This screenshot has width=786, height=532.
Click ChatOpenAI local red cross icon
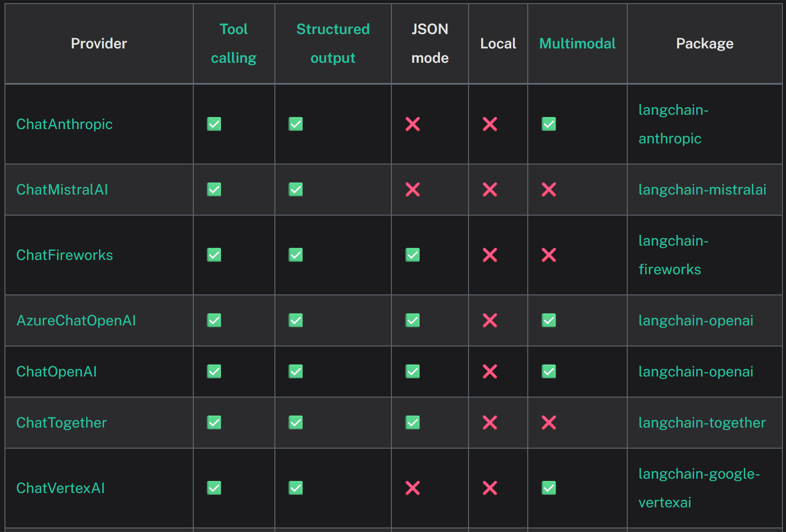tap(490, 372)
